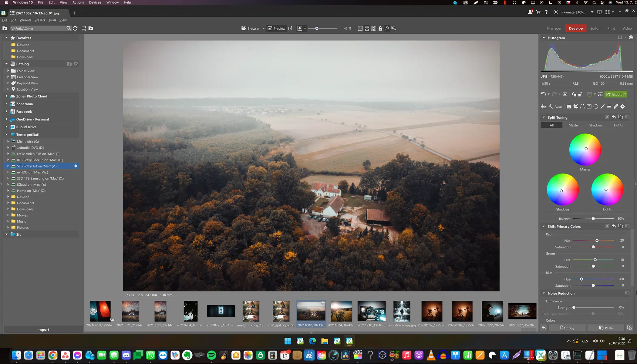Drag the Blue Hue slider to adjust value

[582, 279]
